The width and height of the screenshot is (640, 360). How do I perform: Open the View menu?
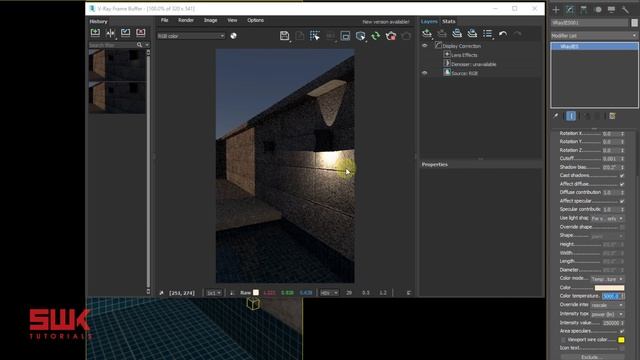(x=232, y=20)
